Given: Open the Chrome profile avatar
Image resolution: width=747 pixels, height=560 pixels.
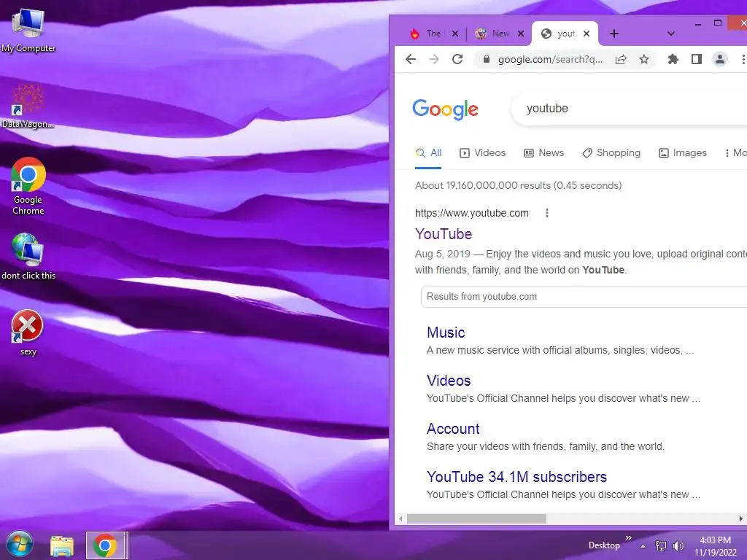Looking at the screenshot, I should pos(720,59).
